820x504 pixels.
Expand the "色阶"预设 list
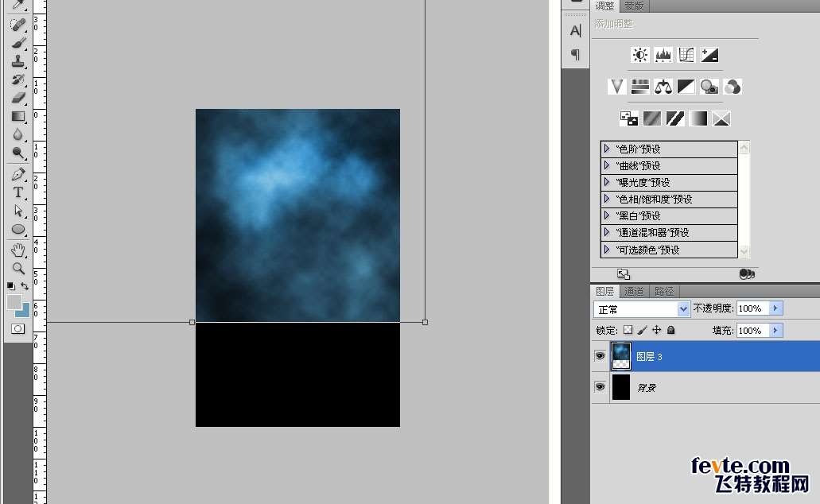click(x=607, y=149)
